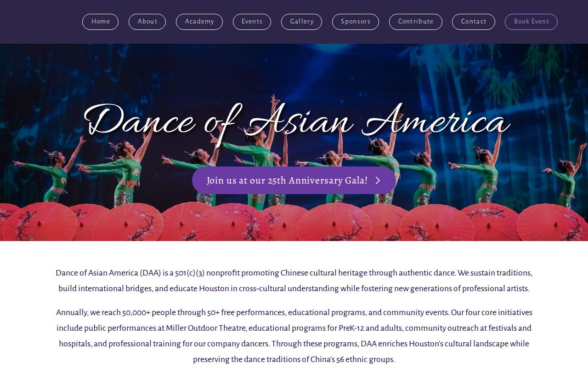This screenshot has width=588, height=368.
Task: Click the 25th Anniversary Gala banner button
Action: coord(294,180)
